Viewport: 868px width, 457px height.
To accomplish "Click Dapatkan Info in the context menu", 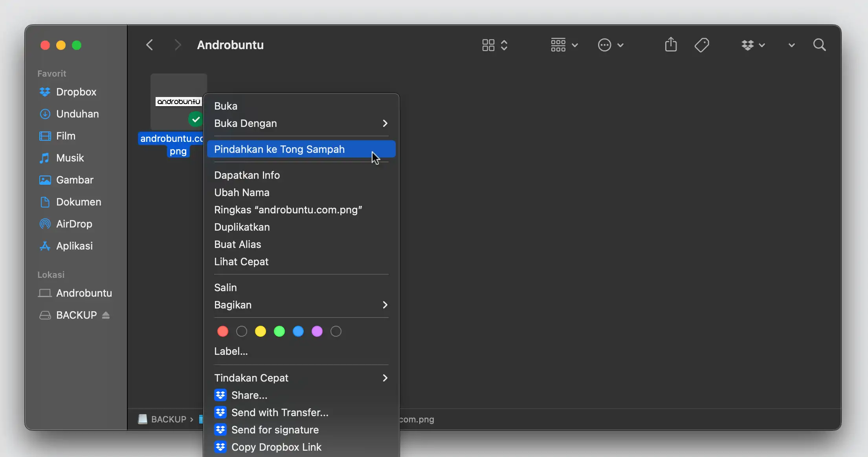I will (247, 175).
